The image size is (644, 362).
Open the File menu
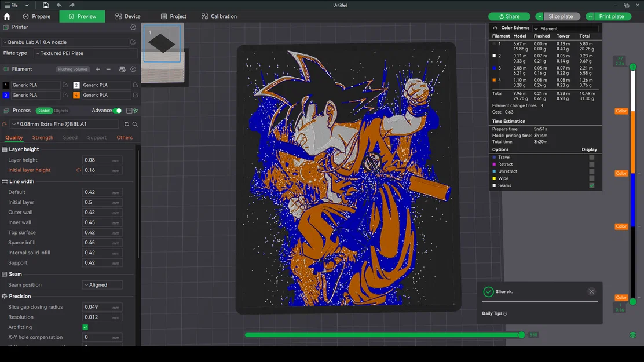[11, 5]
